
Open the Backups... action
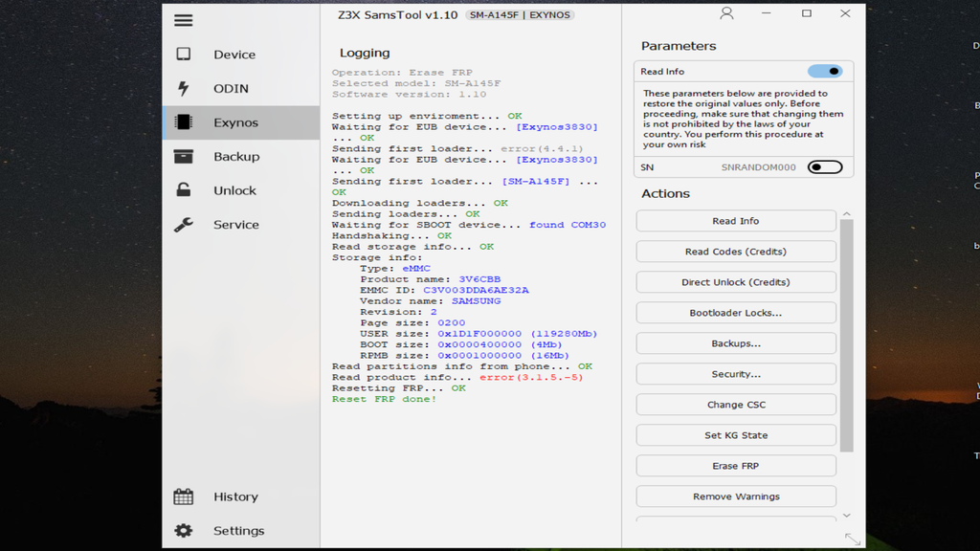click(736, 343)
